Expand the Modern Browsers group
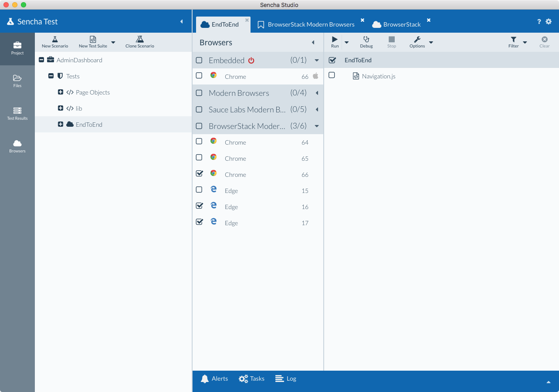Image resolution: width=559 pixels, height=392 pixels. [317, 93]
